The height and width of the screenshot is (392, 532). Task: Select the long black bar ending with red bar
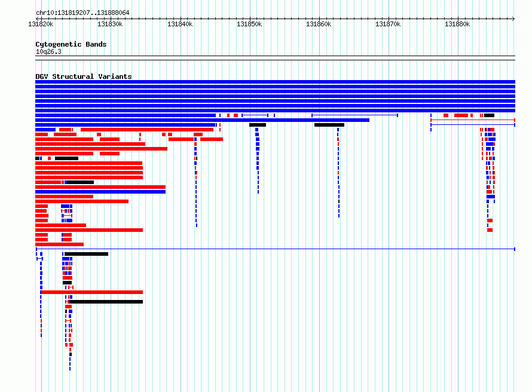click(106, 302)
